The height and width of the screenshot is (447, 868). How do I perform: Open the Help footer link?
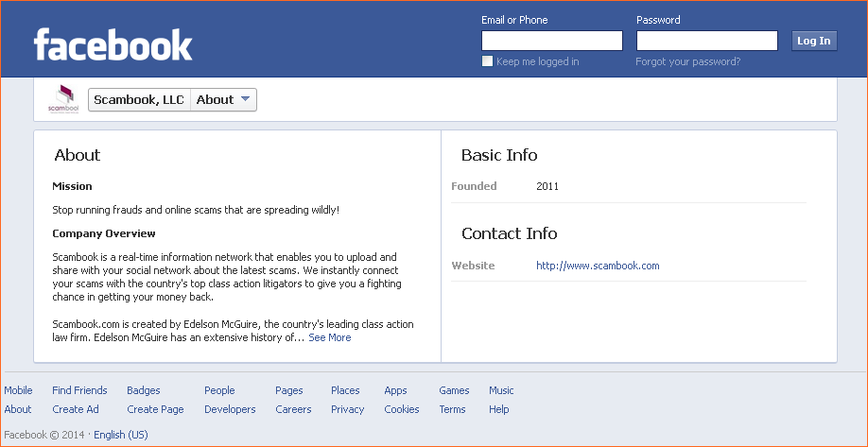tap(498, 409)
